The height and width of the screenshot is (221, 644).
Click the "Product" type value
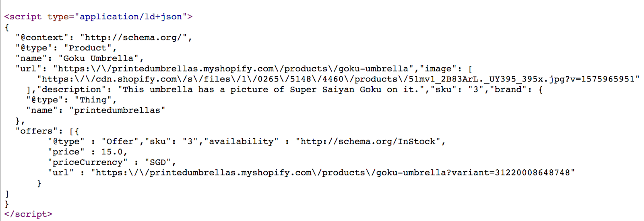[87, 48]
